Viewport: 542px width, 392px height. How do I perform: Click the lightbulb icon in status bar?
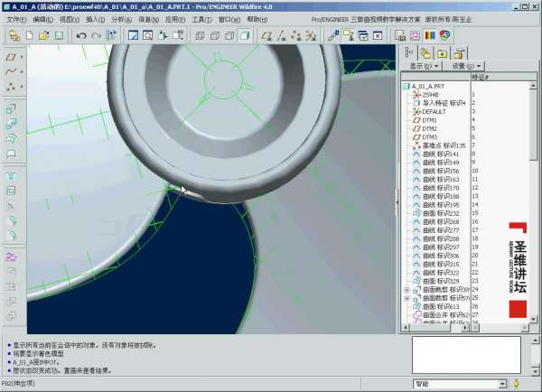pos(517,383)
